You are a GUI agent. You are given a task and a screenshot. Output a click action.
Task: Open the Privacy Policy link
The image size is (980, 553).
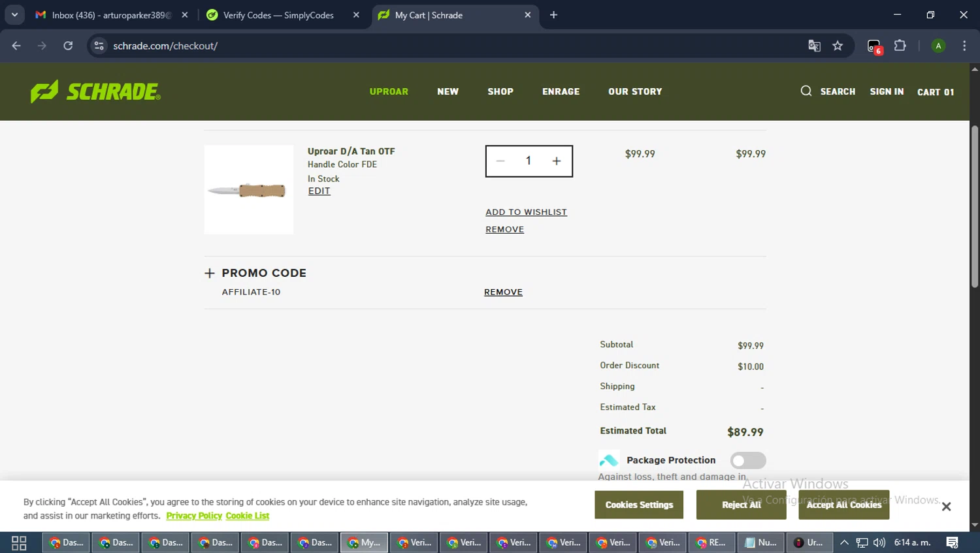point(194,516)
